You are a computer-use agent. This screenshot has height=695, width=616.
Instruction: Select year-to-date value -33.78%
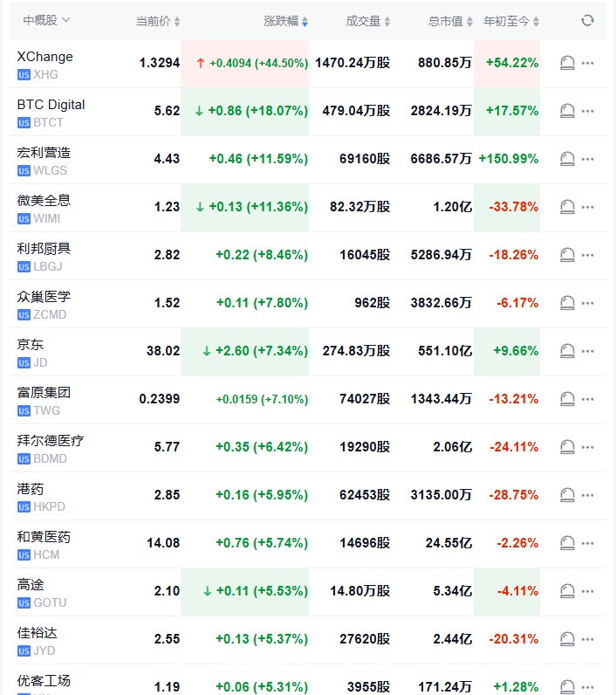click(x=514, y=207)
